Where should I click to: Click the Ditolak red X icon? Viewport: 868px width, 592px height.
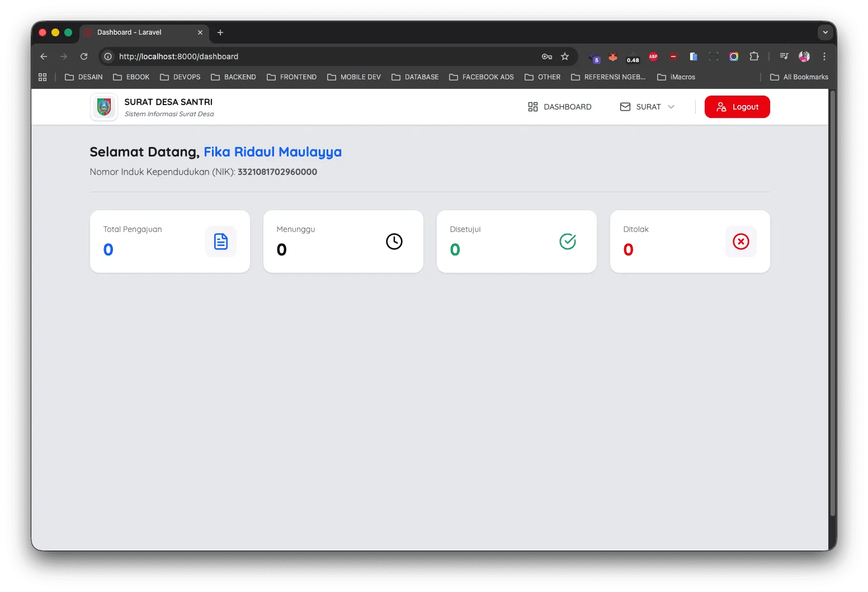pyautogui.click(x=741, y=241)
